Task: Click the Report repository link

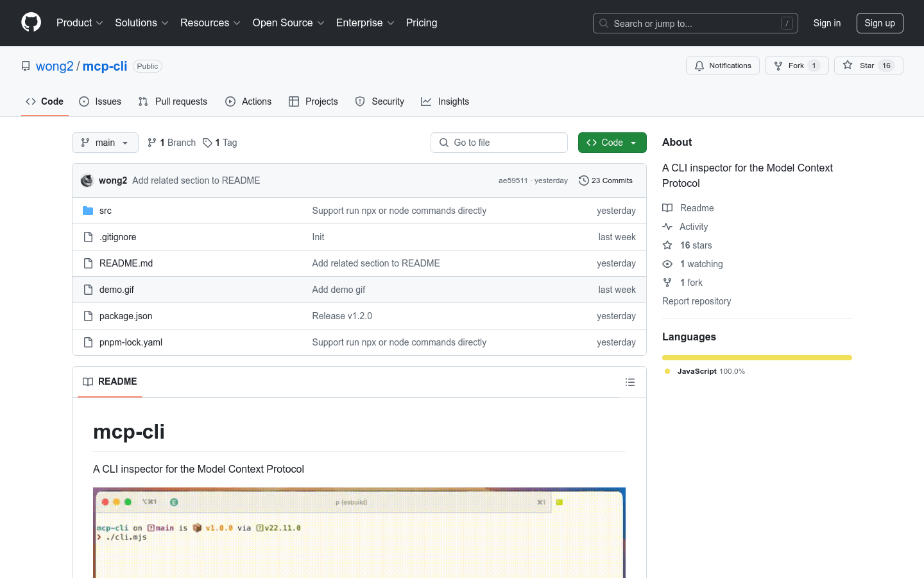Action: pos(696,301)
